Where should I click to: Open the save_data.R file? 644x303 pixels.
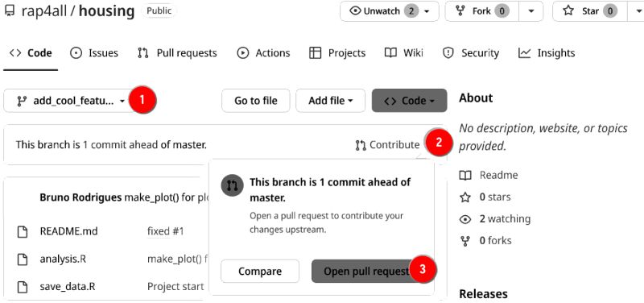coord(68,287)
